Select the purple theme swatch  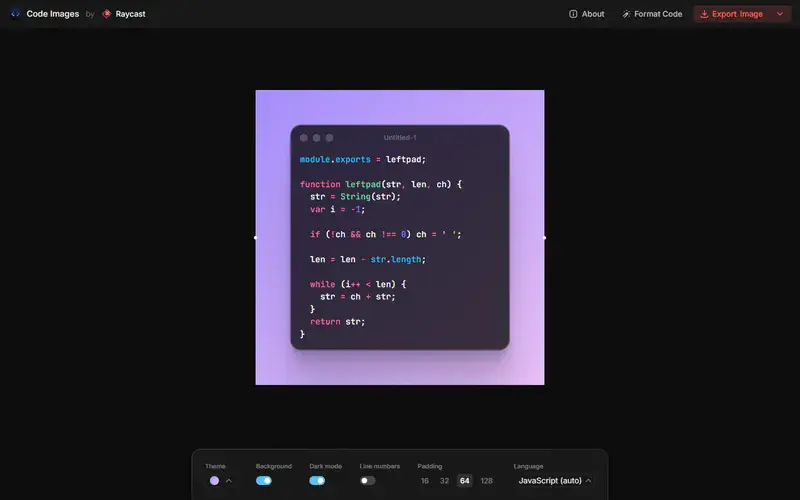pos(214,481)
